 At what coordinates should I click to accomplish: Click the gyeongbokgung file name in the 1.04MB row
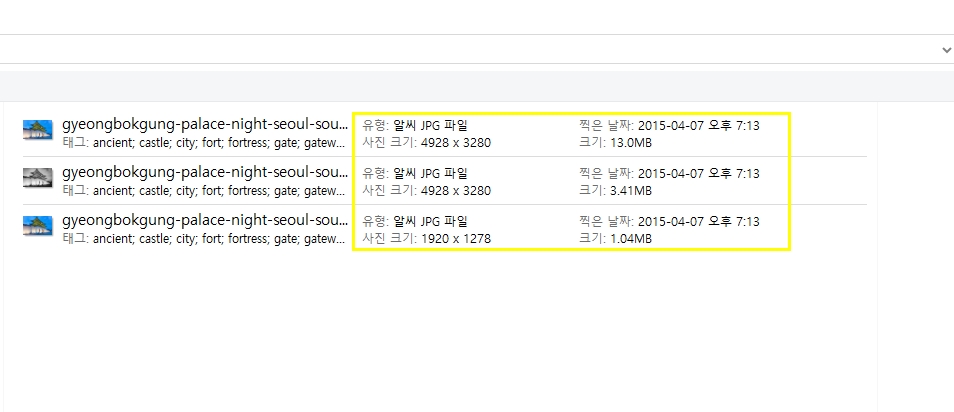coord(205,220)
